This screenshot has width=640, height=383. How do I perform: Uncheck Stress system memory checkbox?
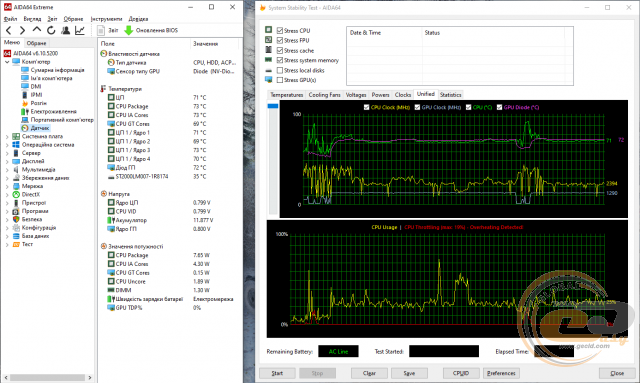pyautogui.click(x=280, y=60)
